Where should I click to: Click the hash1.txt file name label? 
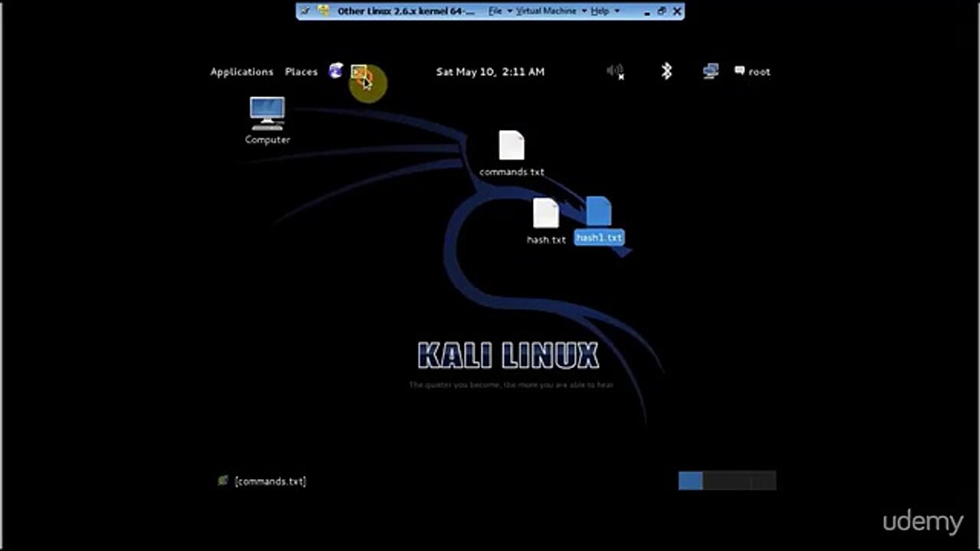[x=599, y=237]
